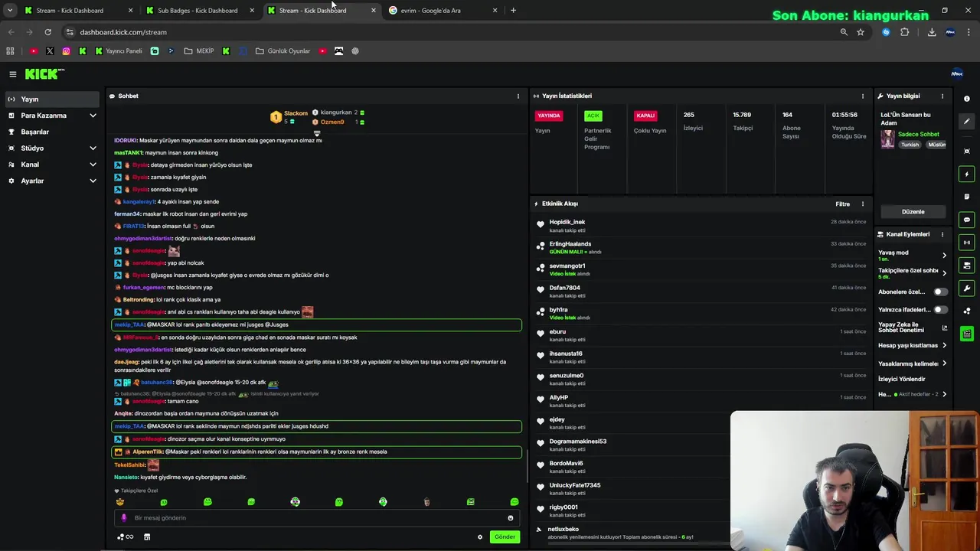Open the Sadece Sohbet category link
980x551 pixels.
pyautogui.click(x=918, y=135)
